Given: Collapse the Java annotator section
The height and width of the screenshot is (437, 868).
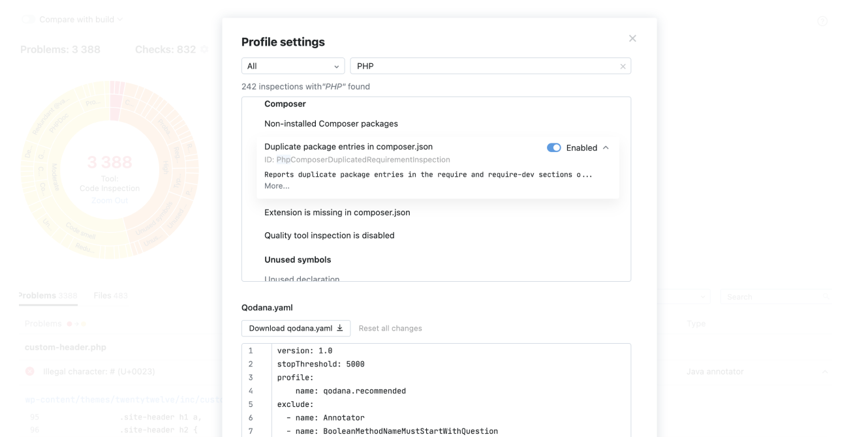Looking at the screenshot, I should (824, 371).
